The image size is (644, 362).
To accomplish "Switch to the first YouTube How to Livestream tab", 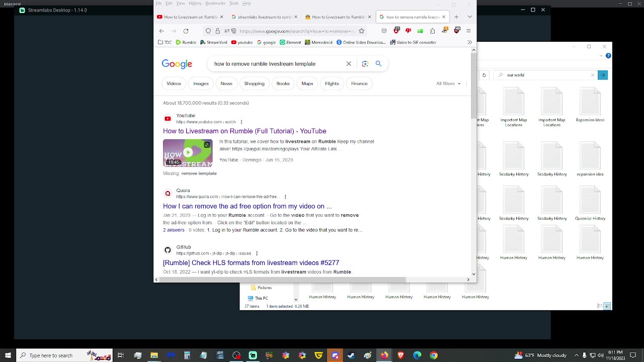I will pos(190,17).
